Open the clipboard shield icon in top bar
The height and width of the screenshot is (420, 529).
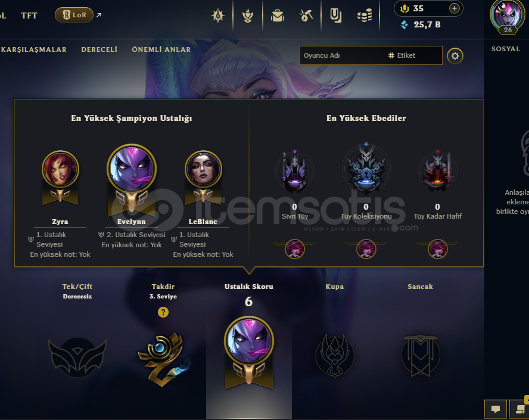point(335,15)
